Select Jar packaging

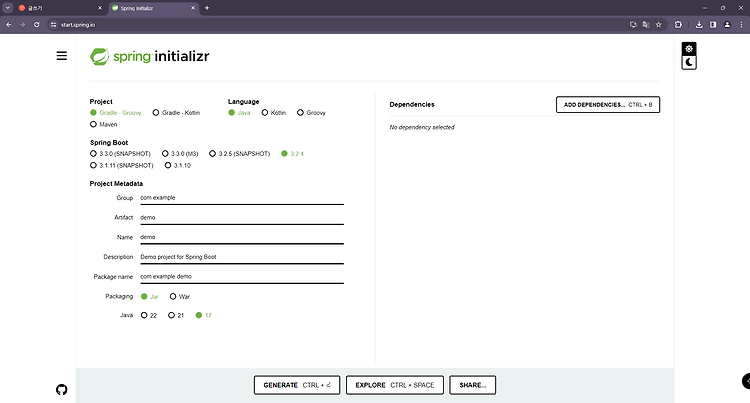150,297
